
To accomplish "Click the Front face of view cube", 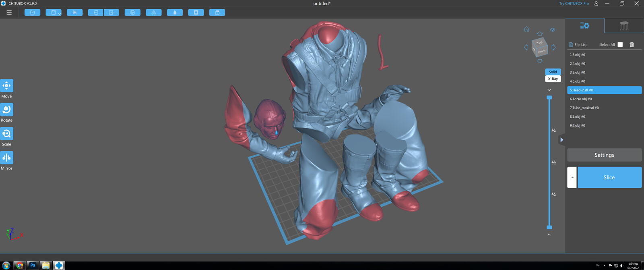I will pos(542,51).
